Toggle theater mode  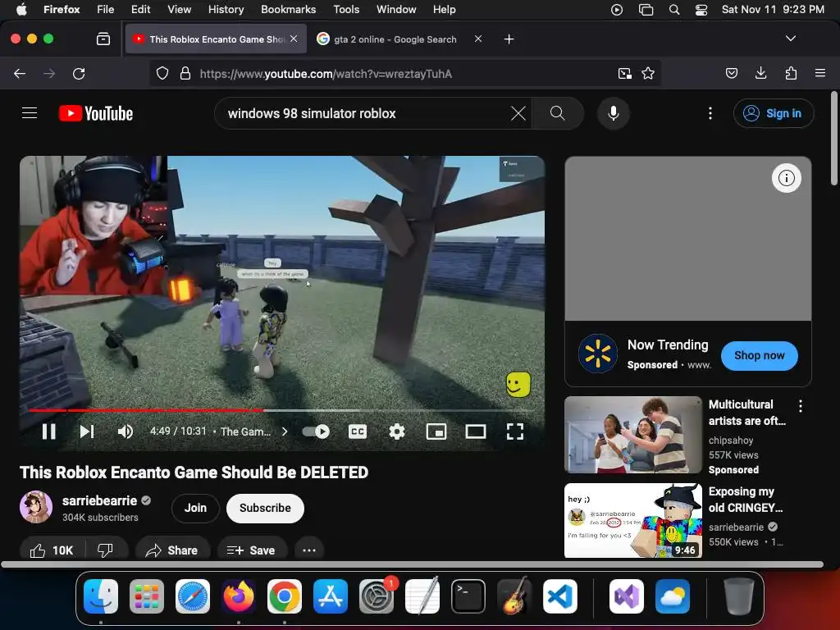pos(475,431)
